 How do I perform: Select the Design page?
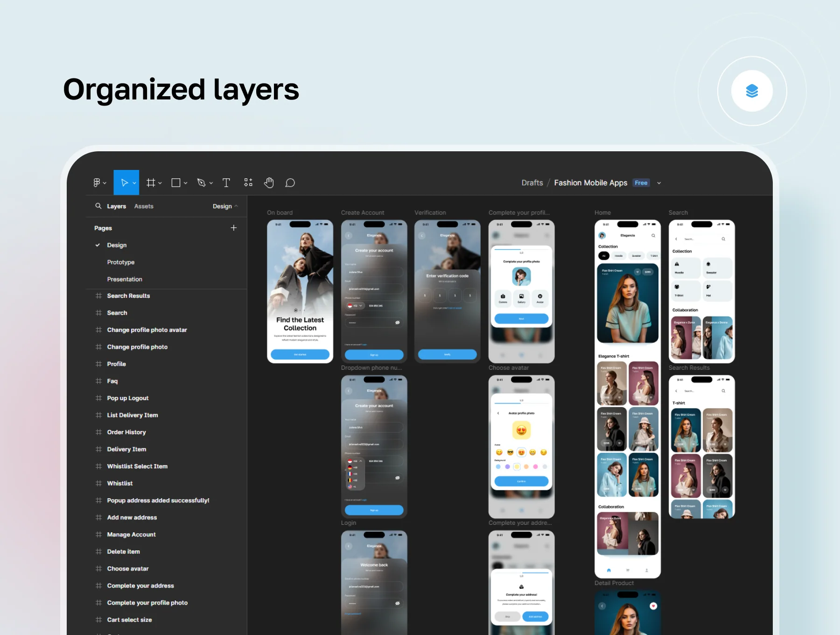pos(117,245)
